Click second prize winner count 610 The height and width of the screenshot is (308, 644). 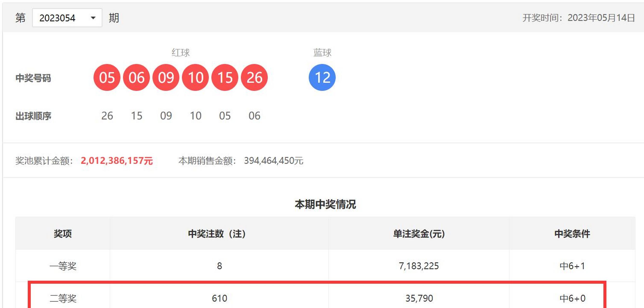point(219,299)
